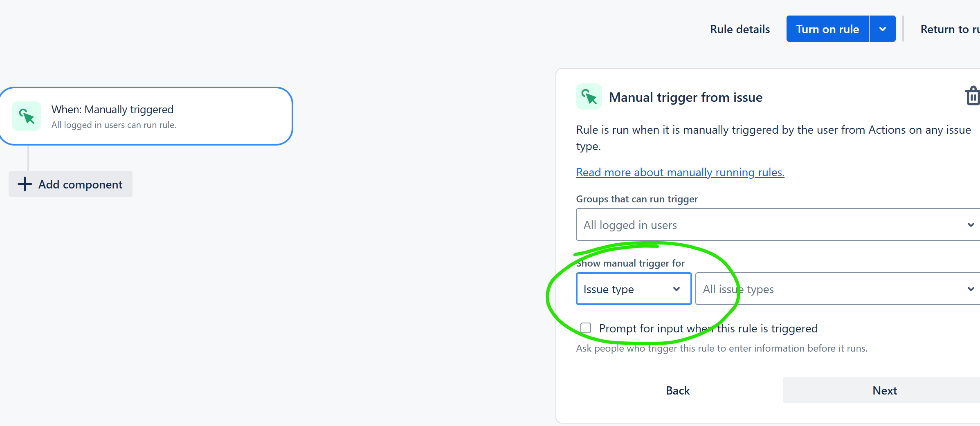
Task: Expand Groups that can run trigger field
Action: point(778,225)
